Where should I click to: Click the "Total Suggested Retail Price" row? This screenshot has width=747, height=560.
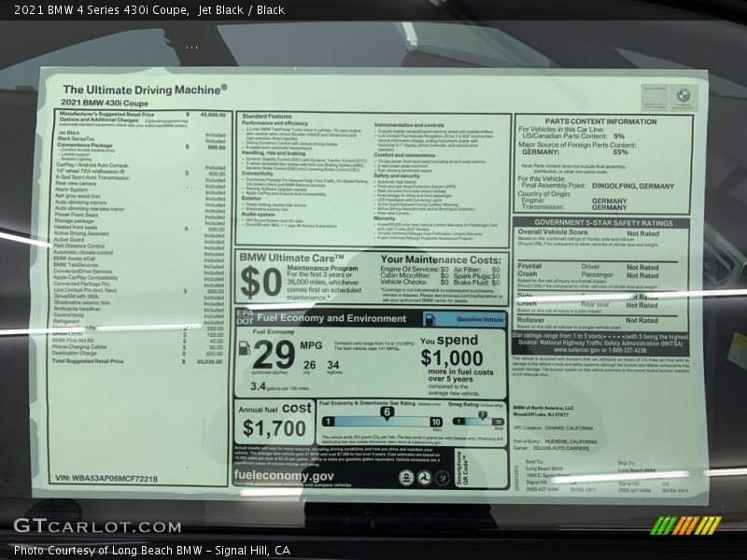[137, 361]
